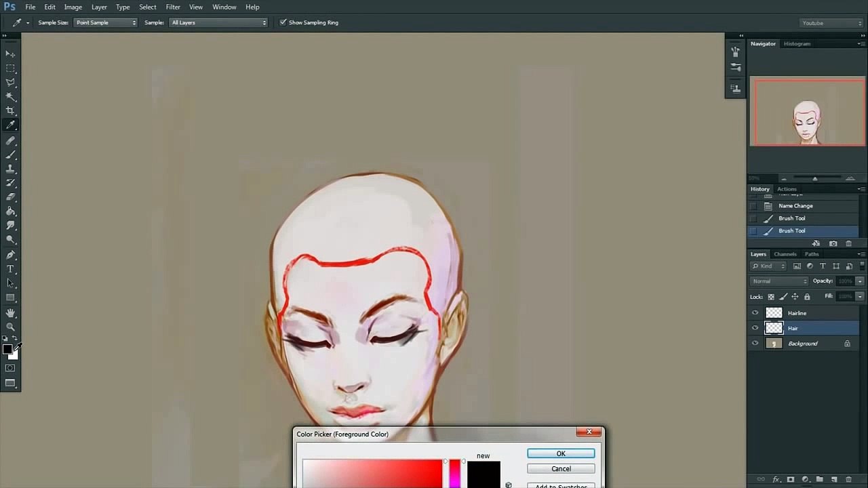Open the Sample Size dropdown
Screen dimensions: 868x488
point(105,22)
